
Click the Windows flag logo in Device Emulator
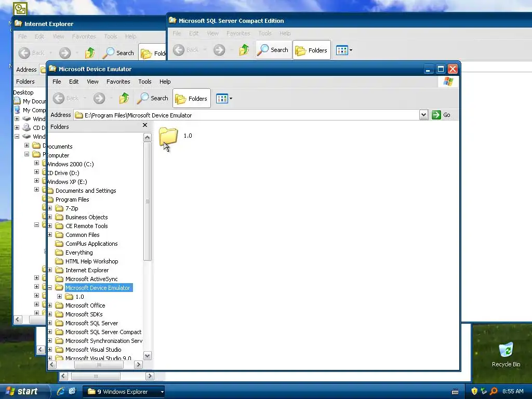coord(448,82)
